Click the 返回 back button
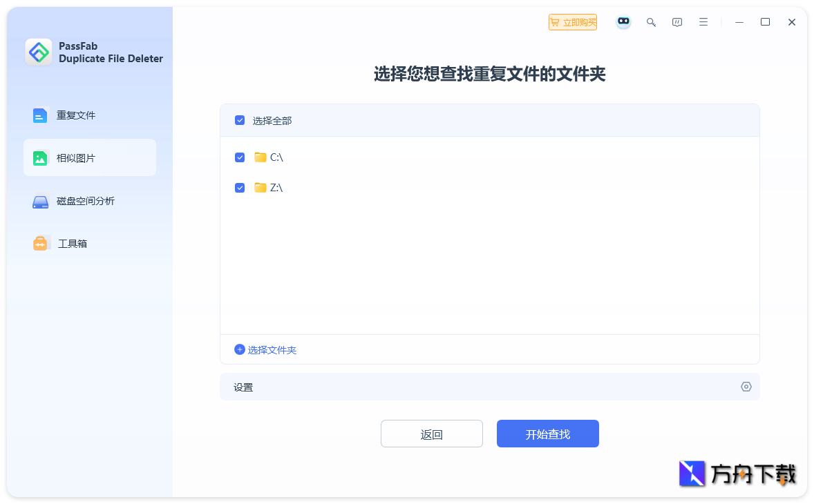 click(x=431, y=434)
